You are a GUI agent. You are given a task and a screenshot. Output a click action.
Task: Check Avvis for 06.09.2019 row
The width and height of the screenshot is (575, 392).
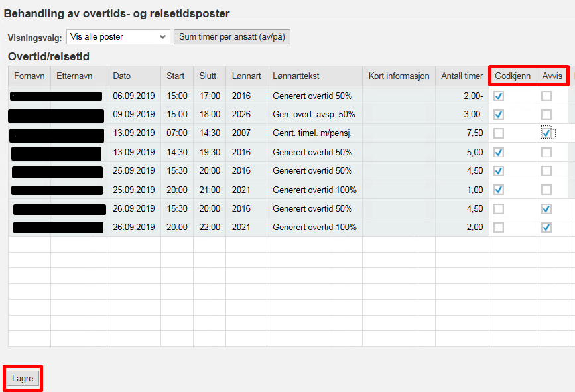pyautogui.click(x=546, y=96)
